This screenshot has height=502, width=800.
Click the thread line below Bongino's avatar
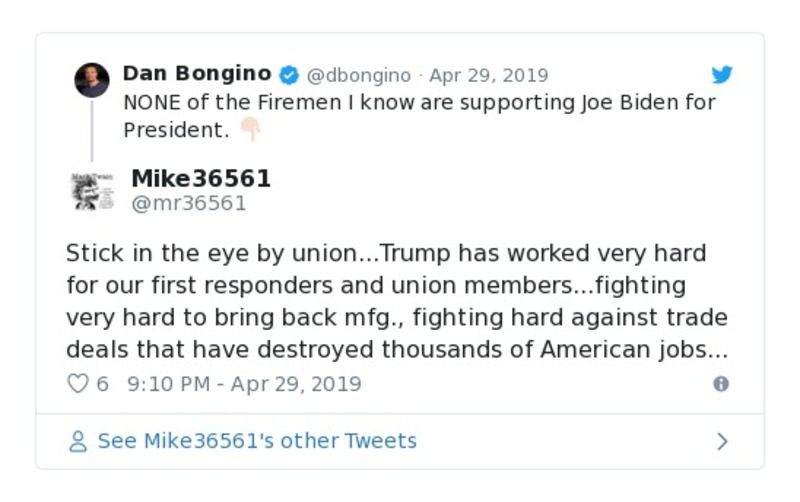(x=92, y=130)
